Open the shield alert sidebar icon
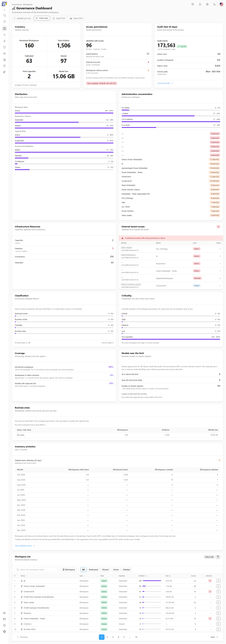The image size is (226, 644). tap(4, 66)
